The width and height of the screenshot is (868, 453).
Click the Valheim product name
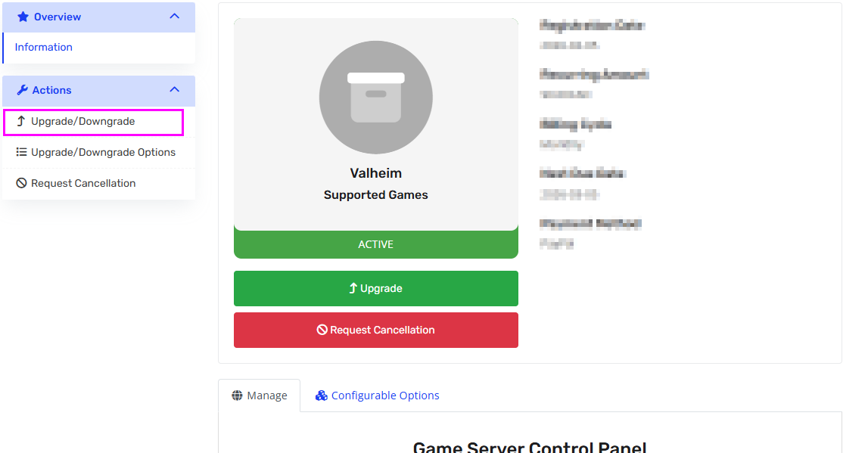(376, 173)
